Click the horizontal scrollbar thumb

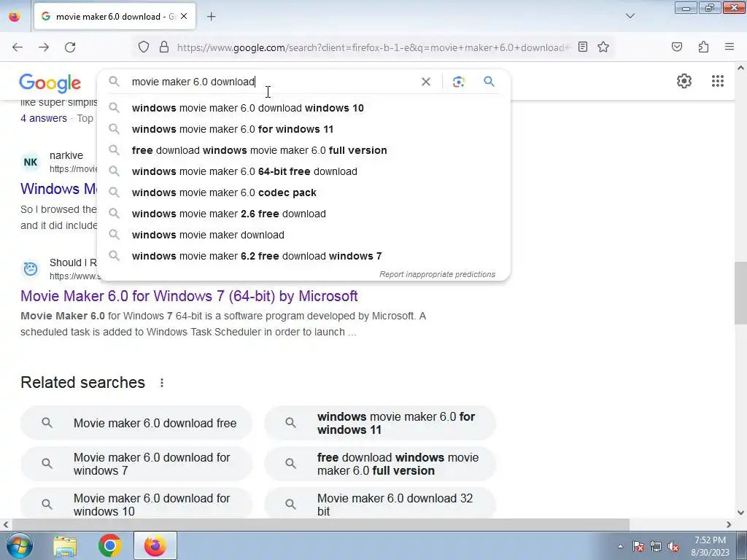click(x=320, y=524)
